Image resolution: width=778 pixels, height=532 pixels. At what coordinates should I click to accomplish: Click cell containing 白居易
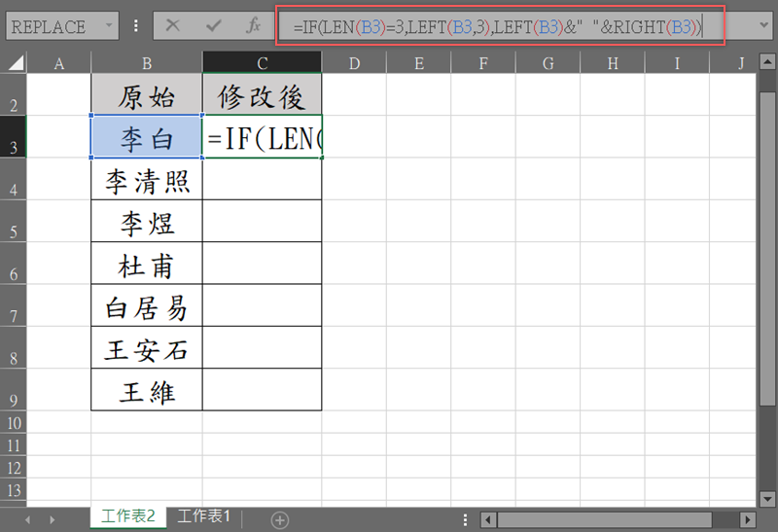coord(147,305)
